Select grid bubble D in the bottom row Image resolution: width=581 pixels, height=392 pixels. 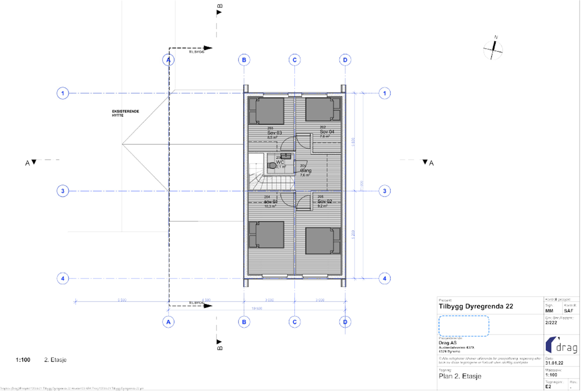[x=345, y=322]
